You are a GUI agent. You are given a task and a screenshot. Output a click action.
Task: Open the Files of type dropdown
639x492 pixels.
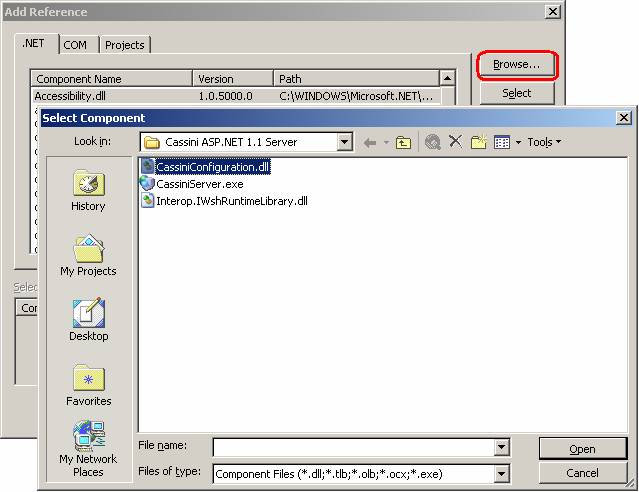click(502, 473)
